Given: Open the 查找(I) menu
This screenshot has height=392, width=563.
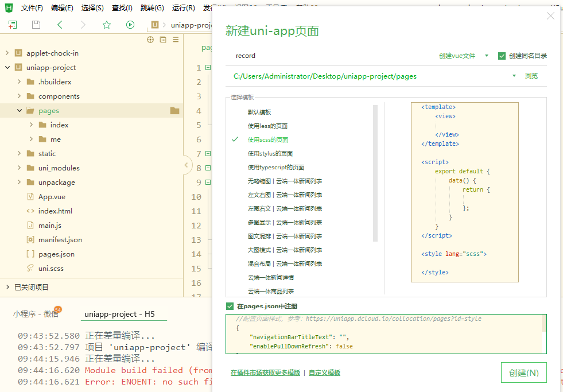Looking at the screenshot, I should point(122,8).
